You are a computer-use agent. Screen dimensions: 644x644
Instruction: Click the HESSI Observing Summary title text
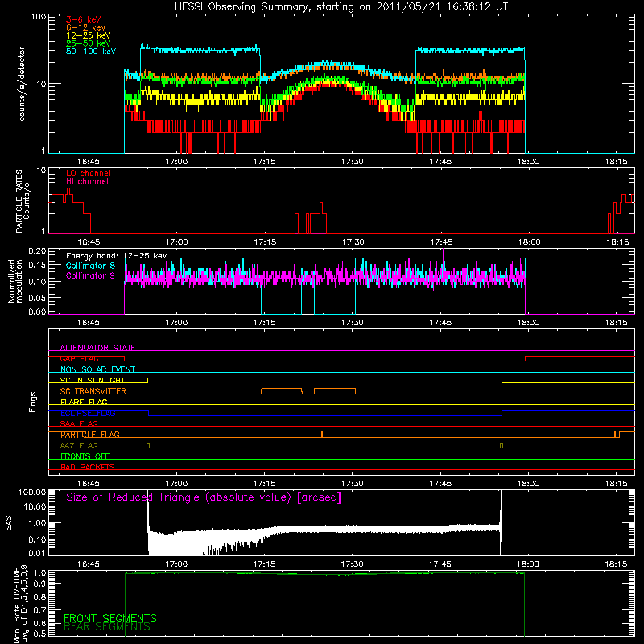click(x=341, y=7)
